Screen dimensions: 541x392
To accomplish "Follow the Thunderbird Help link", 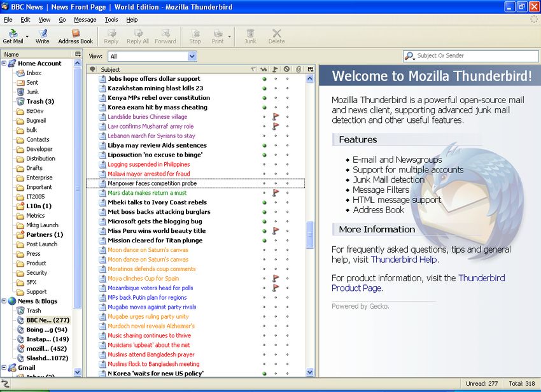I will (x=404, y=260).
